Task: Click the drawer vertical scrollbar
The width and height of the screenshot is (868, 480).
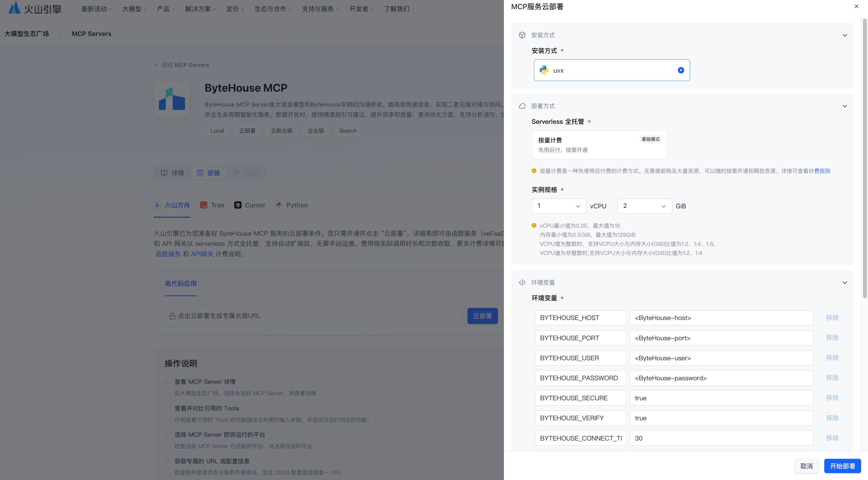Action: click(864, 158)
